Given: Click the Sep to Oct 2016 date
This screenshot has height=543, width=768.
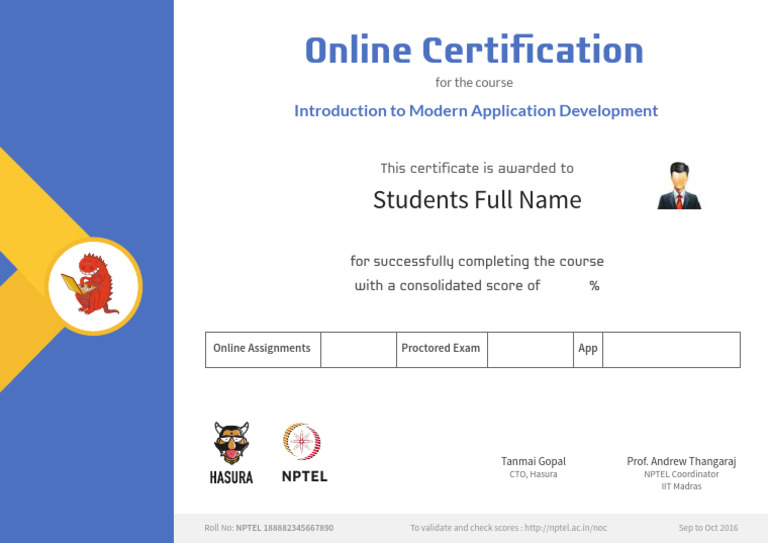Looking at the screenshot, I should (x=708, y=527).
